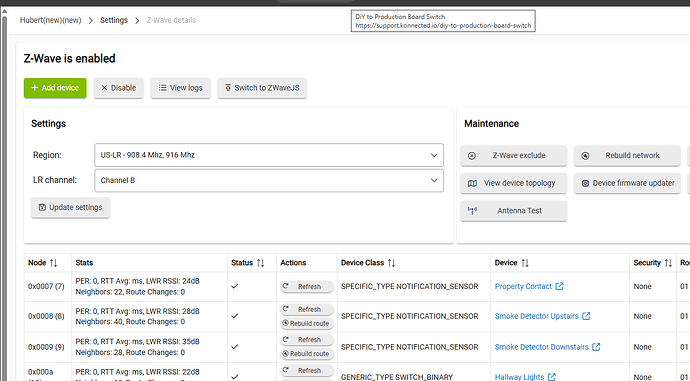Screen dimensions: 690x381
Task: Run the Antenna Test
Action: point(514,211)
